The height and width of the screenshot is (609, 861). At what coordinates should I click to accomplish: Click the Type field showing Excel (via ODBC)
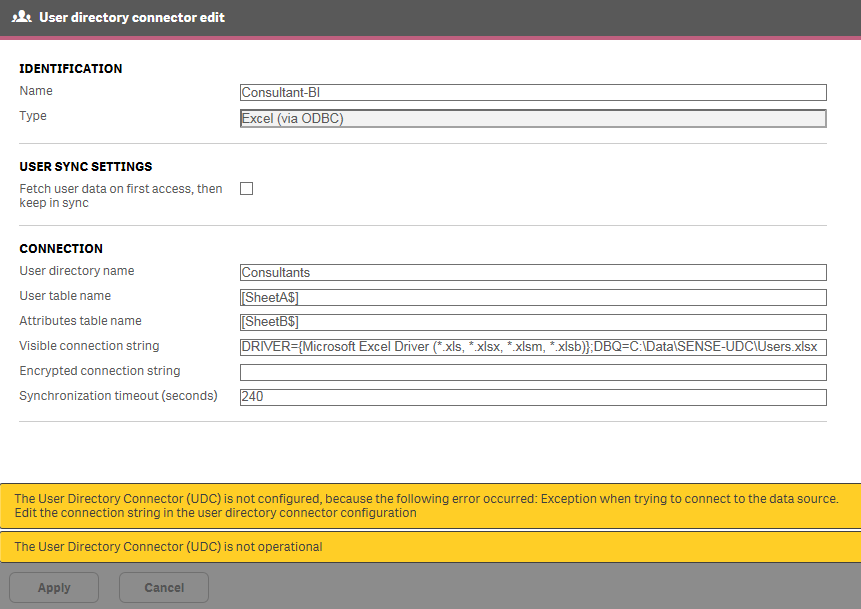point(533,118)
